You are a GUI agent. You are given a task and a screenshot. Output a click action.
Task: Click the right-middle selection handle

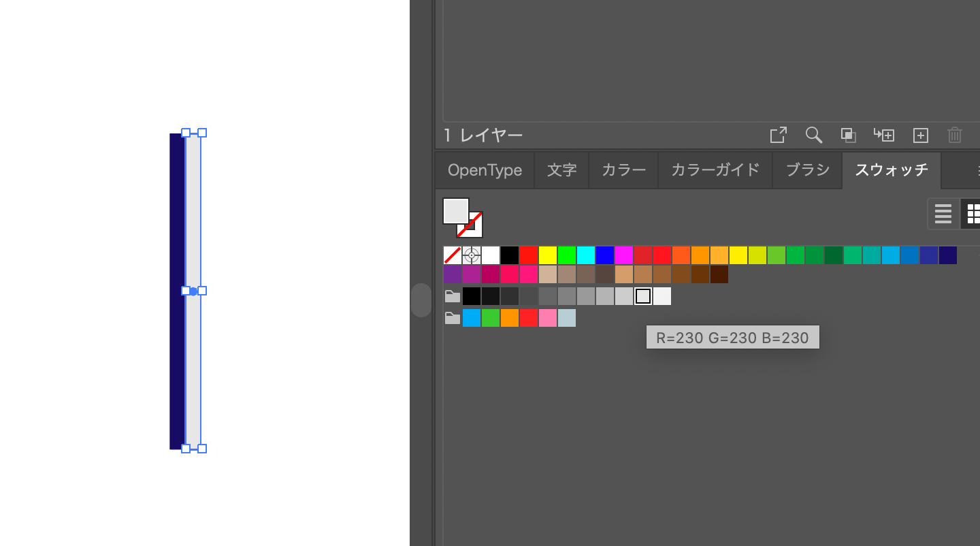coord(202,291)
